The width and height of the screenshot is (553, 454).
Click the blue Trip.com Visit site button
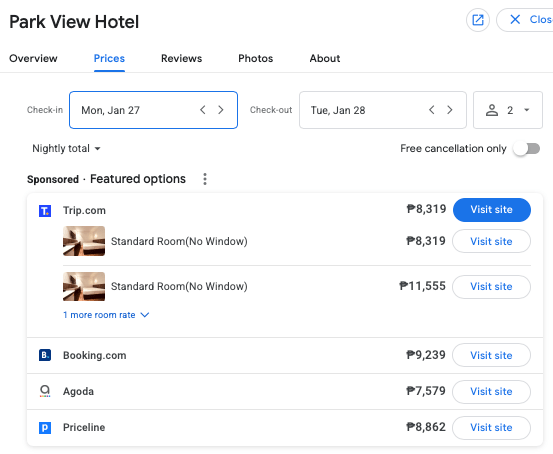tap(492, 210)
